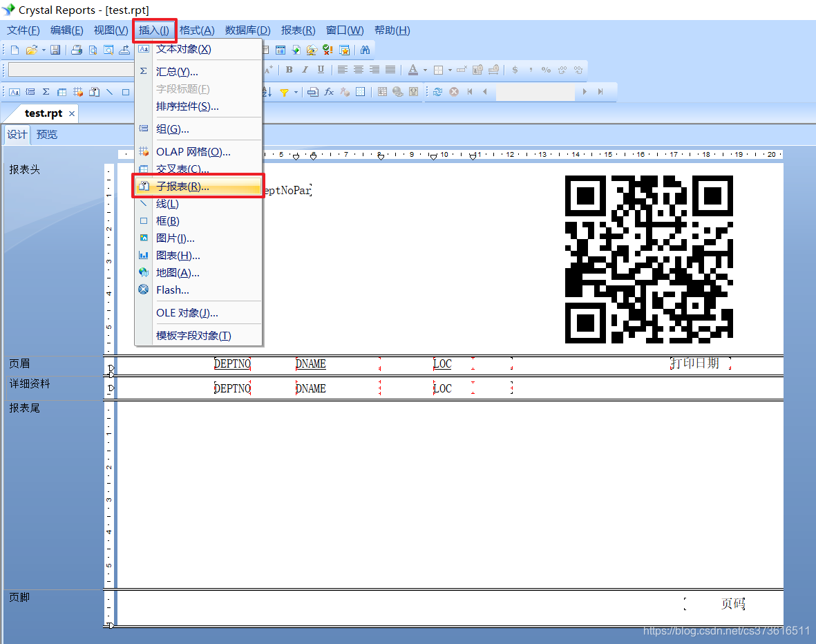Click the Print icon
816x644 pixels.
tap(77, 50)
